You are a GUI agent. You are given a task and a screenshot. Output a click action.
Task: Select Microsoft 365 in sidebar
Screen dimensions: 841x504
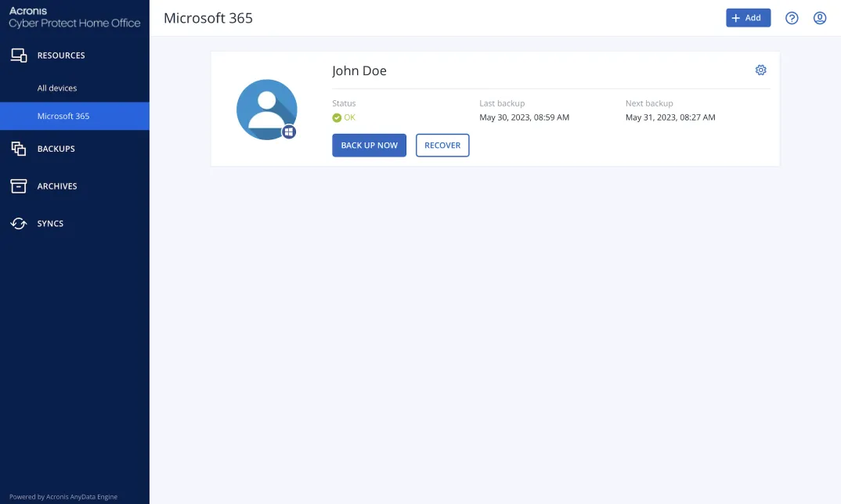(x=63, y=116)
